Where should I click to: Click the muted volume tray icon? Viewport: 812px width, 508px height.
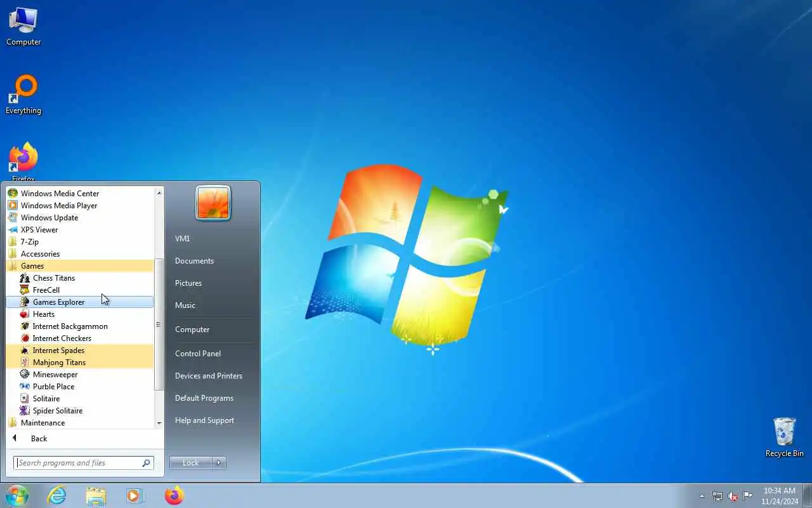click(733, 496)
